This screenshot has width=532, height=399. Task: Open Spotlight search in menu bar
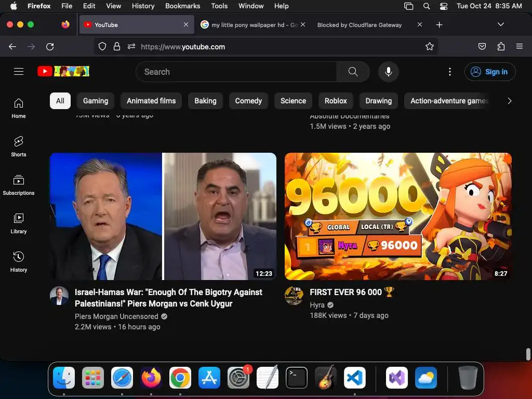427,6
